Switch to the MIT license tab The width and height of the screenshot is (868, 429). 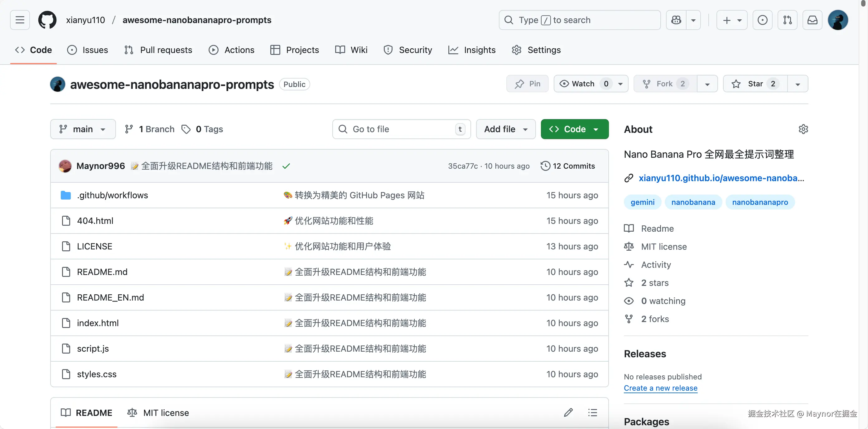click(x=158, y=412)
